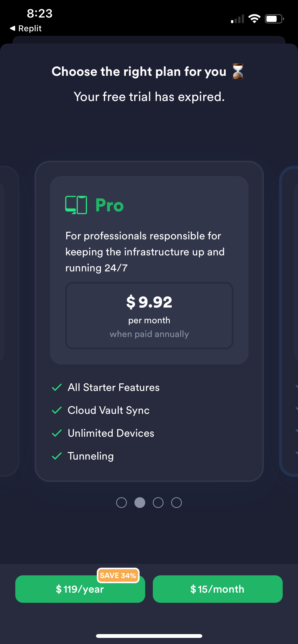298x644 pixels.
Task: Choose the $15/month subscription button
Action: [x=218, y=589]
